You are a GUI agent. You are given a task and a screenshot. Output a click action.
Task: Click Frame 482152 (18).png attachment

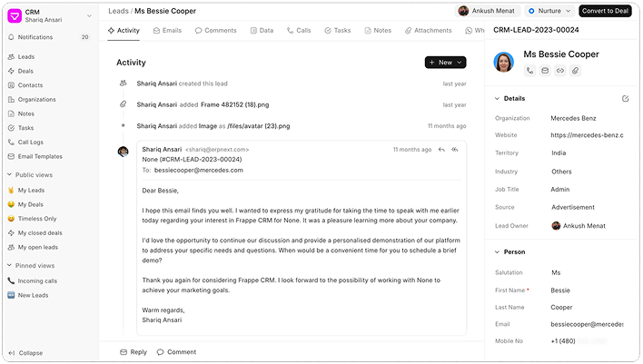234,105
